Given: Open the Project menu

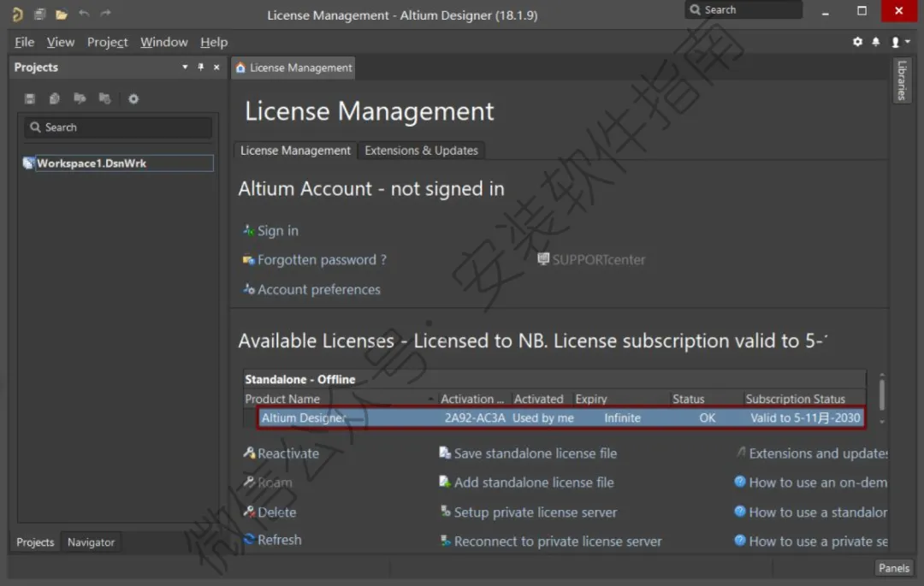Looking at the screenshot, I should pos(107,43).
